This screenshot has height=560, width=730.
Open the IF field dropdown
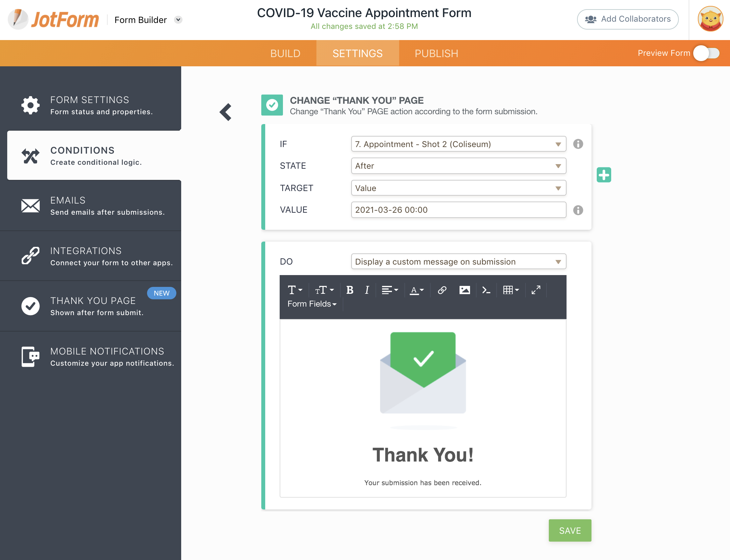point(458,144)
